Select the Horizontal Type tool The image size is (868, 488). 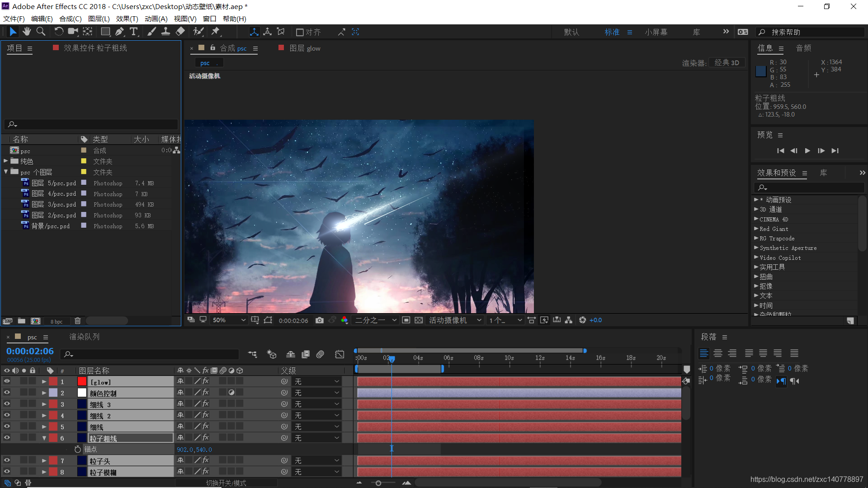coord(134,32)
